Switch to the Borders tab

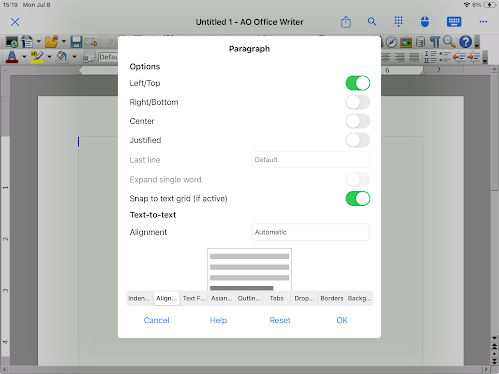(x=332, y=298)
